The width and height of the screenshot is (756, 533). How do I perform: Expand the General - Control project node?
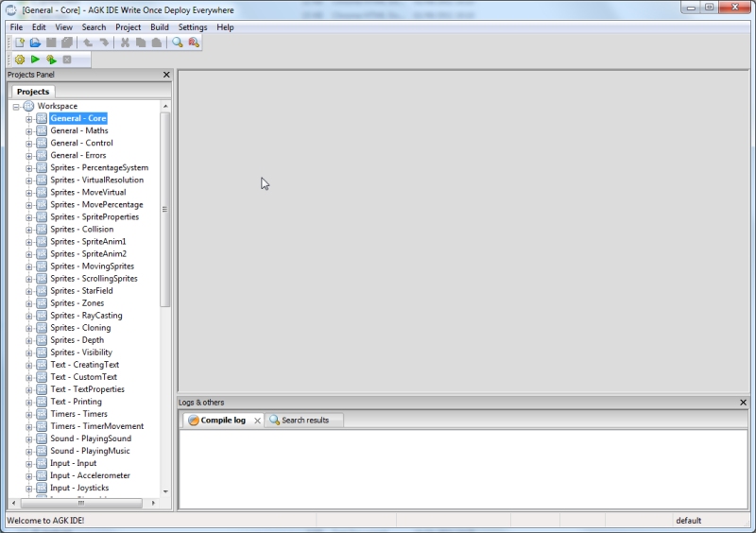[29, 144]
